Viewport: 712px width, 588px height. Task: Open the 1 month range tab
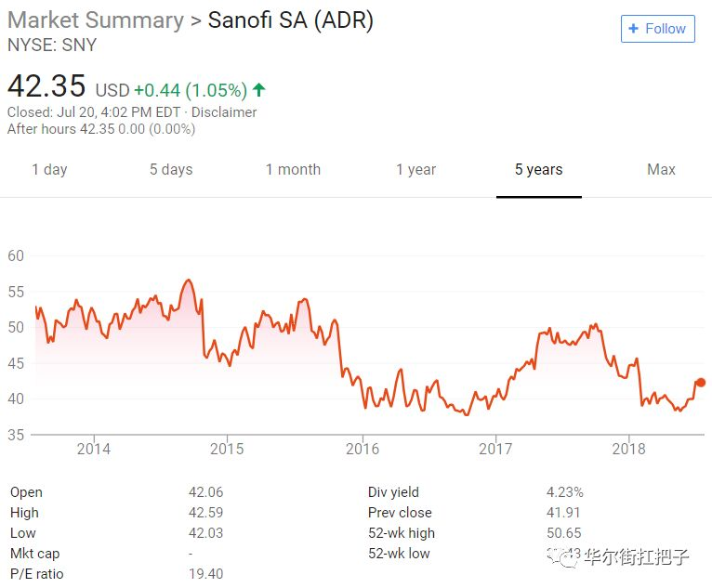pyautogui.click(x=293, y=169)
